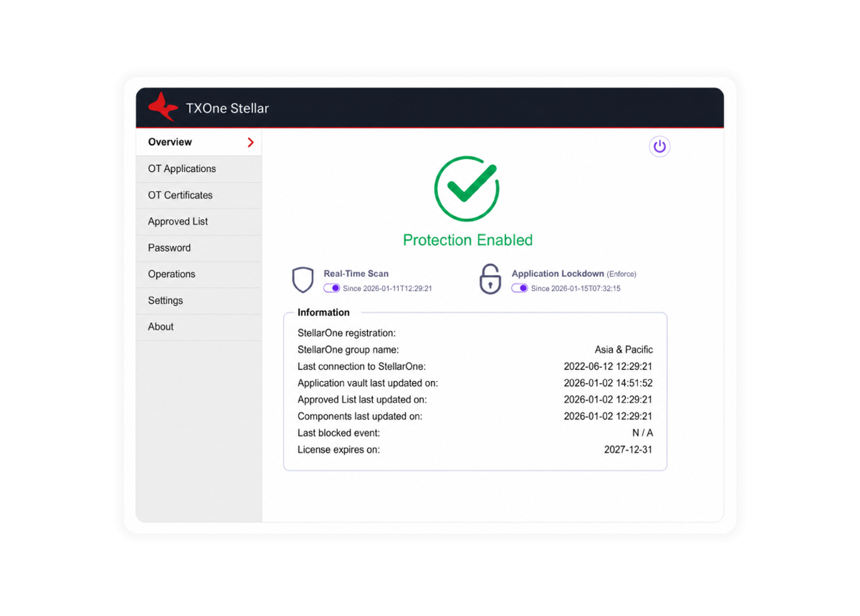Click the Real-Time Scan label
The image size is (860, 616).
click(356, 274)
